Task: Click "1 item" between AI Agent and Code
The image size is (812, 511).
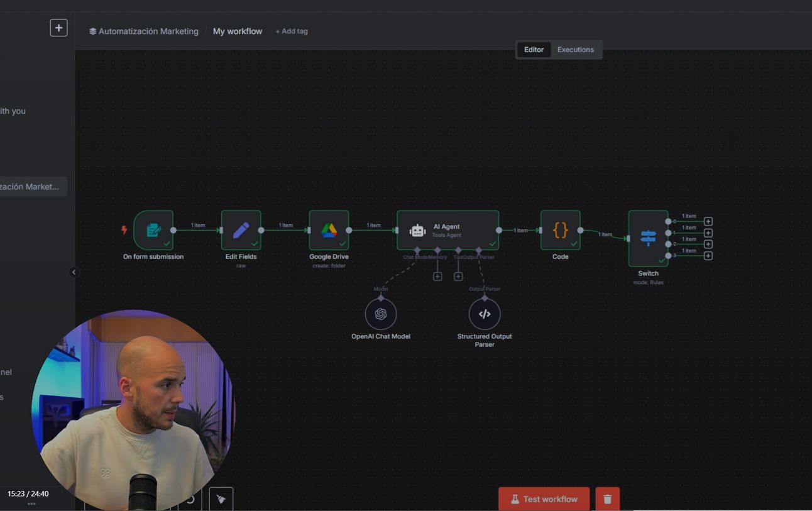Action: (x=520, y=231)
